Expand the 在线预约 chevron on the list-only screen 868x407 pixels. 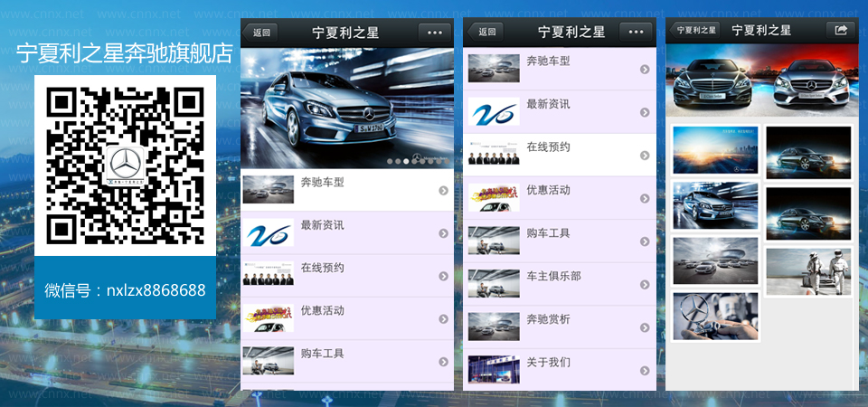click(645, 156)
